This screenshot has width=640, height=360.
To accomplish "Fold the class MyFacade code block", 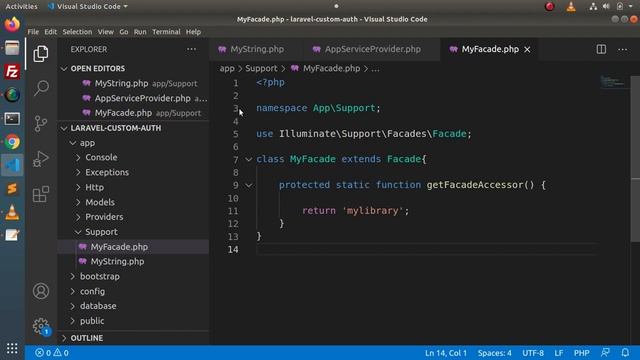I will (249, 159).
